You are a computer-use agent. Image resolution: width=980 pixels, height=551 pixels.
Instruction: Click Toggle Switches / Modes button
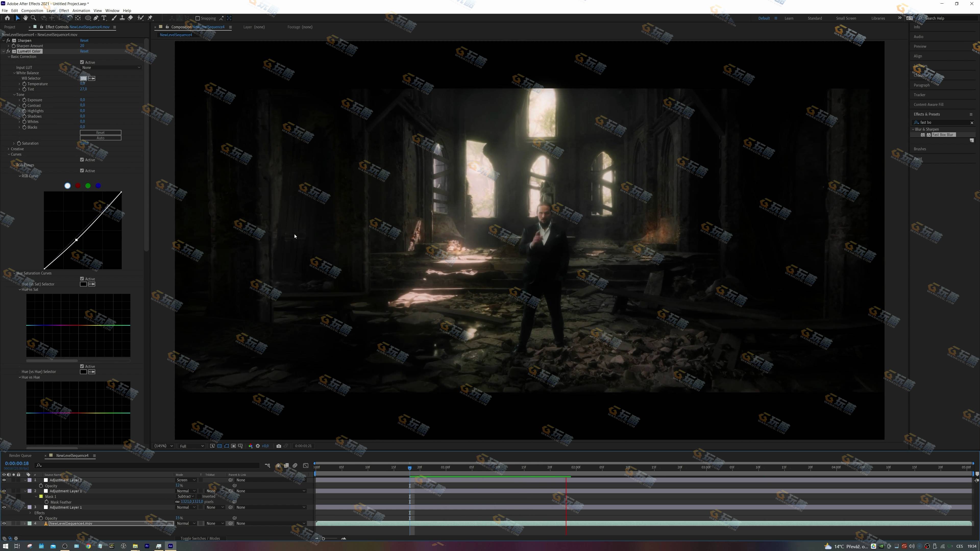pyautogui.click(x=200, y=539)
